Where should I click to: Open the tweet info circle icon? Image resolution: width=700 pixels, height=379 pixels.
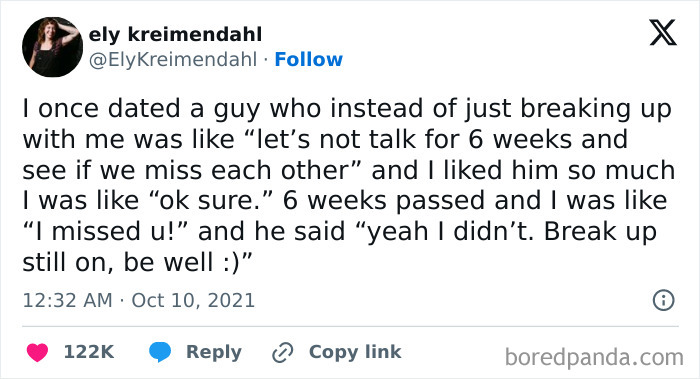(x=663, y=300)
